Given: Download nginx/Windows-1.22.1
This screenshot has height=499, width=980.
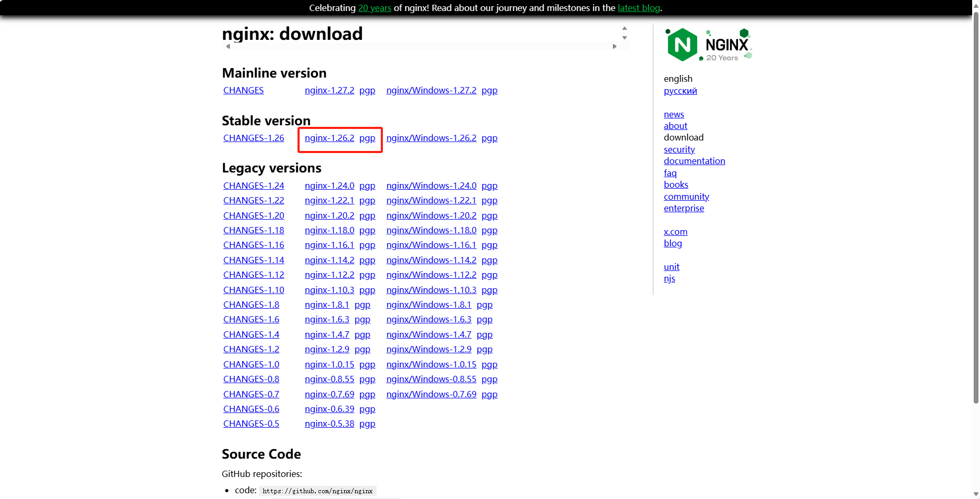Looking at the screenshot, I should [432, 200].
